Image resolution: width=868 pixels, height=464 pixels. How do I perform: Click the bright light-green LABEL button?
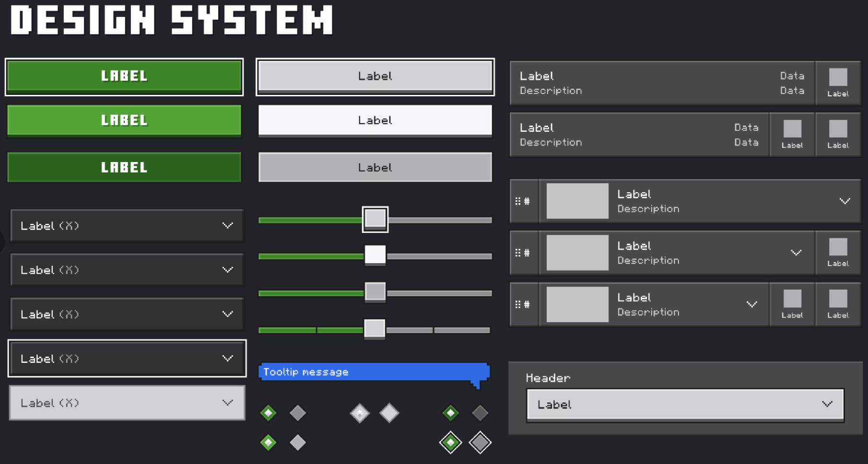point(124,120)
